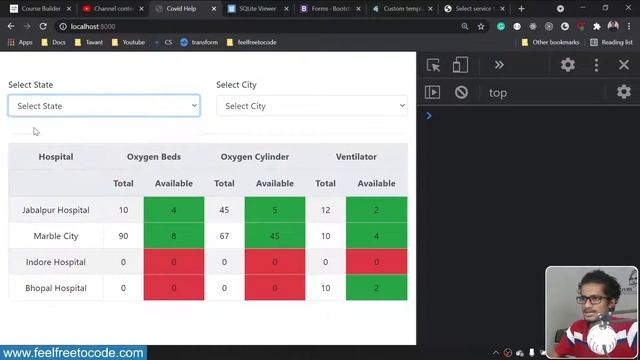Image resolution: width=640 pixels, height=360 pixels.
Task: Activate DevTools inspect element tool
Action: [433, 65]
